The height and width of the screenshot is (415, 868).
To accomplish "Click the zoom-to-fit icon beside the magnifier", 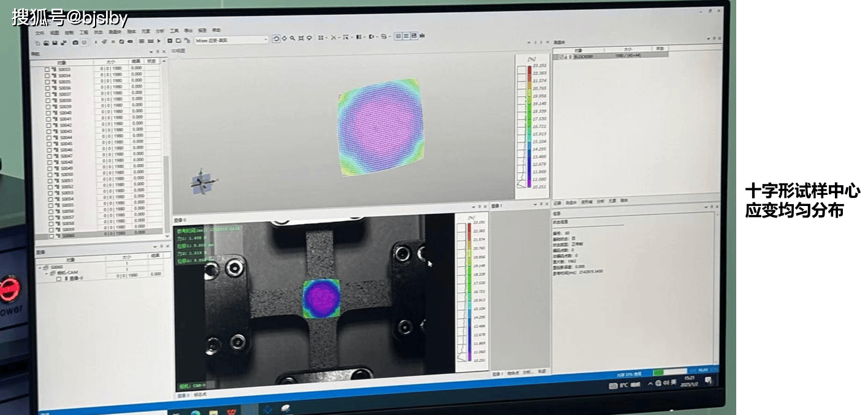I will (301, 38).
